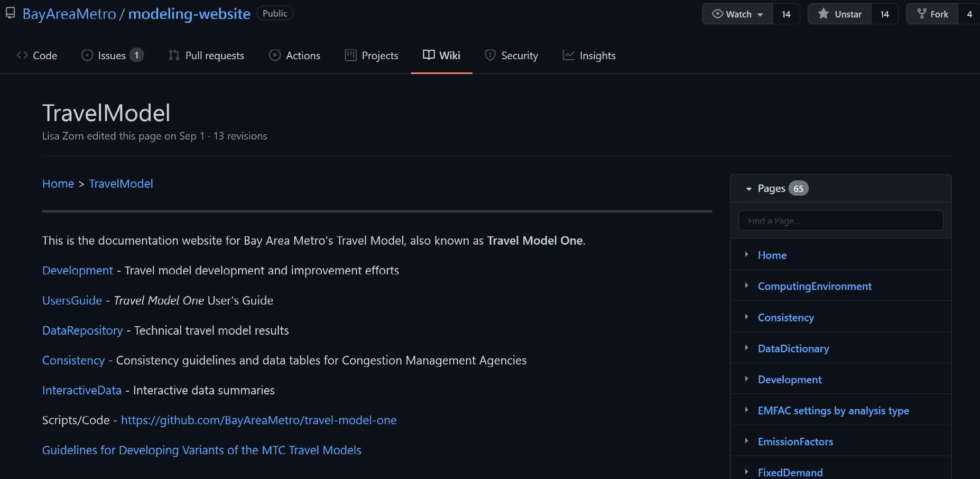This screenshot has width=980, height=479.
Task: Open the Pull requests tab
Action: pos(207,55)
